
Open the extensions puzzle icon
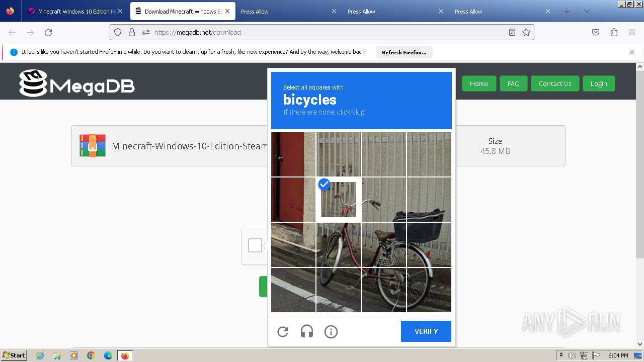tap(614, 32)
